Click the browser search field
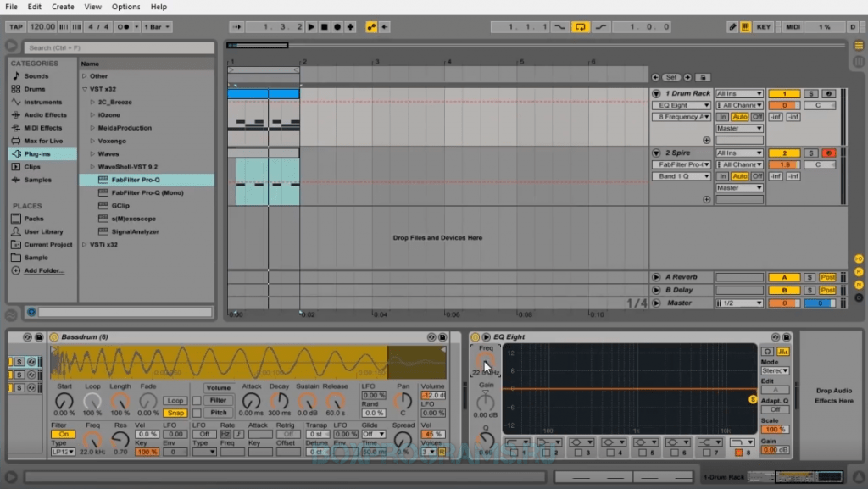The width and height of the screenshot is (868, 489). pyautogui.click(x=119, y=48)
